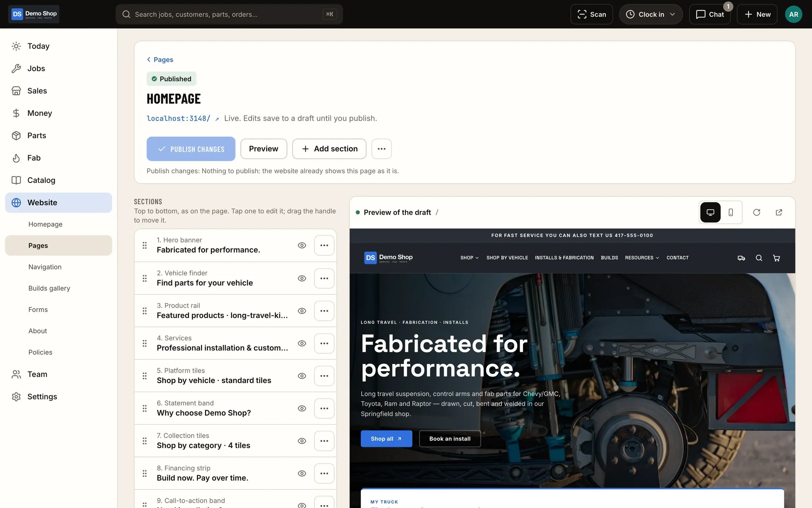Open the Scan barcode tool

pyautogui.click(x=591, y=14)
